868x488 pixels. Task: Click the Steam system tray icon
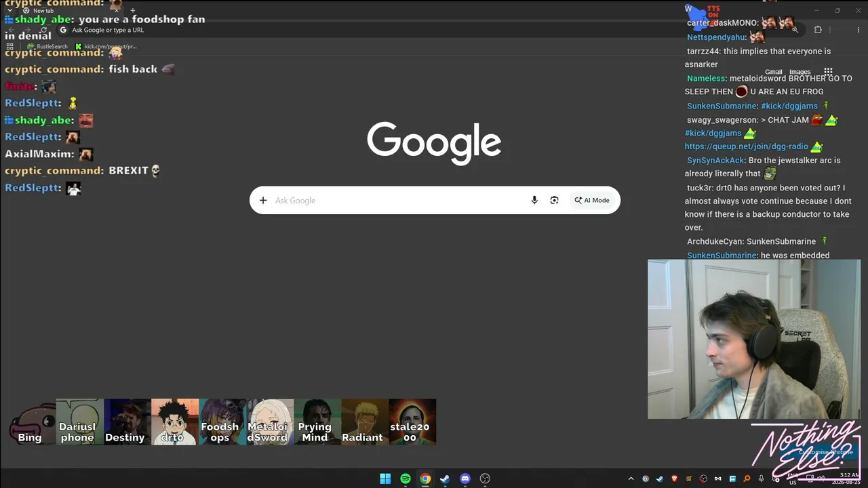pyautogui.click(x=660, y=479)
